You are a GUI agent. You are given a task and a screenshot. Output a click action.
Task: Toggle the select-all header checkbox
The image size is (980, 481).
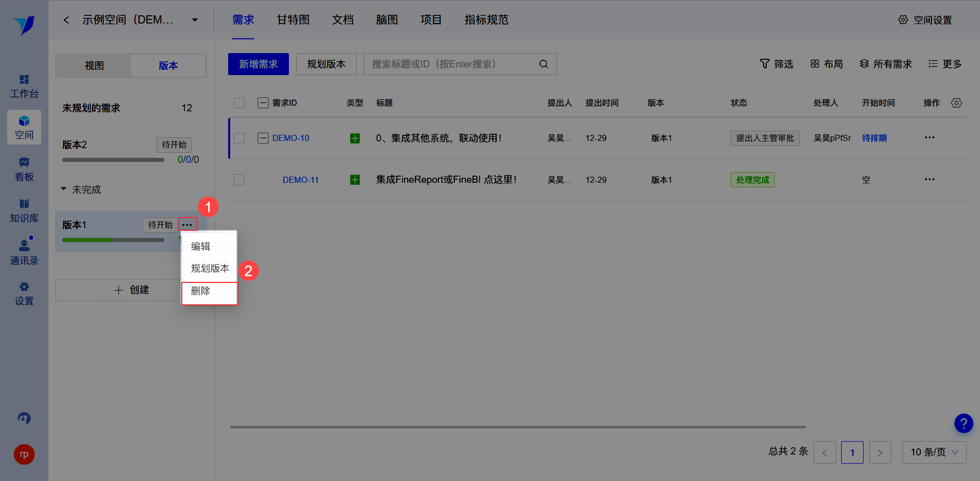click(x=239, y=103)
